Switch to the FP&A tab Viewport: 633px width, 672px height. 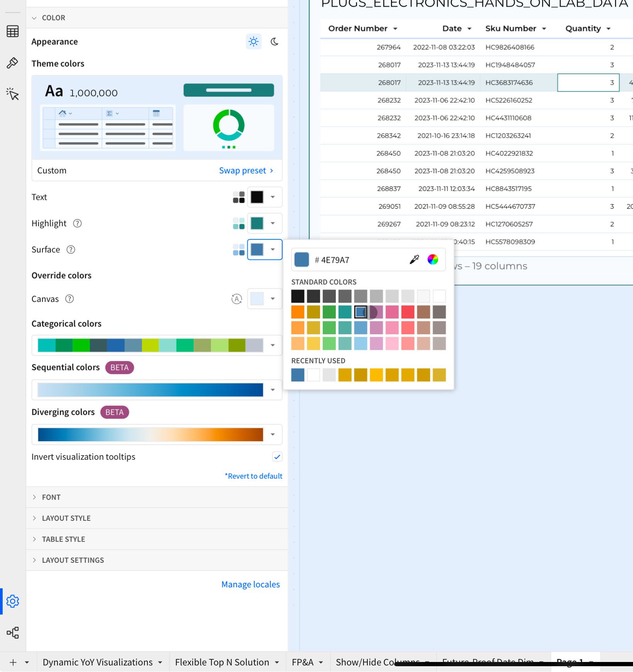[x=303, y=662]
